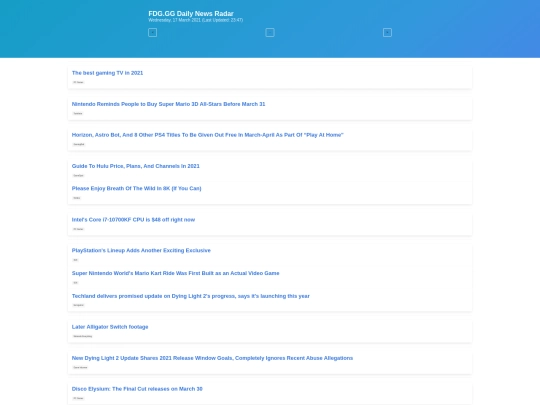Open 'PlayStation's Lineup Adds Another Exciting Exclusive'
The height and width of the screenshot is (405, 540).
(x=141, y=250)
